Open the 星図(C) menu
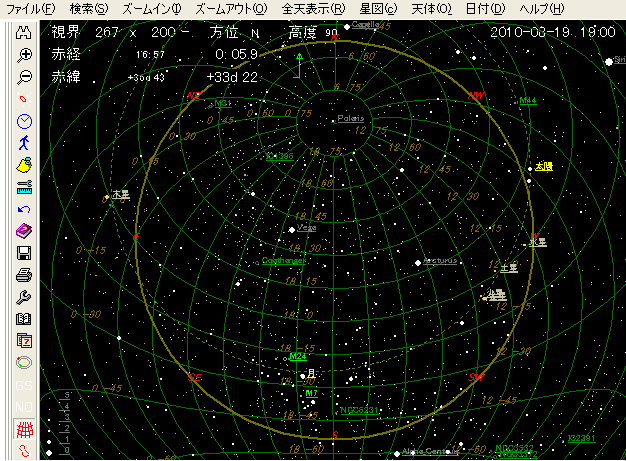626x461 pixels. 378,9
